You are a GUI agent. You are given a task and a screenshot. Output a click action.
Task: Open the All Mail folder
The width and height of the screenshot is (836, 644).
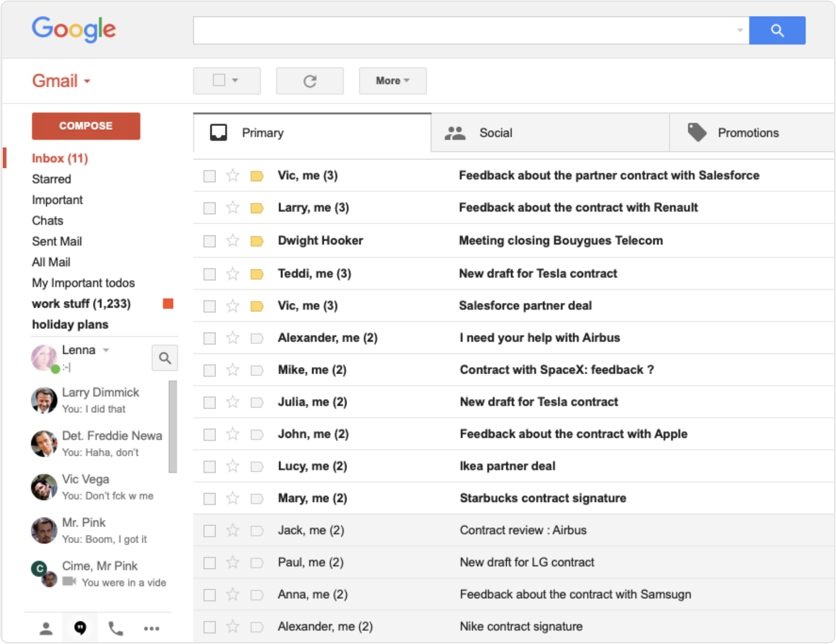point(51,262)
